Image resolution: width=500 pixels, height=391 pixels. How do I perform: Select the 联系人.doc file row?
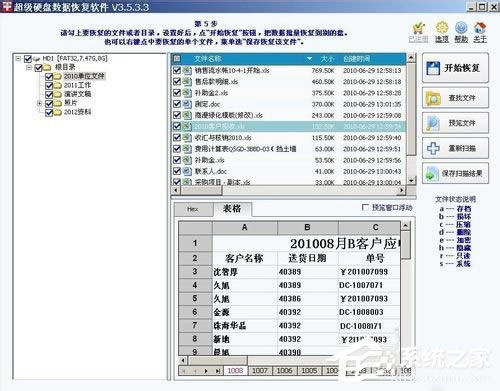pyautogui.click(x=289, y=171)
